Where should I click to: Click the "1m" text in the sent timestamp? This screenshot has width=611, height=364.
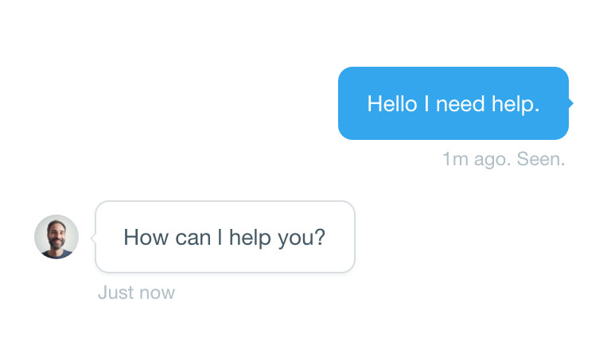tap(455, 159)
